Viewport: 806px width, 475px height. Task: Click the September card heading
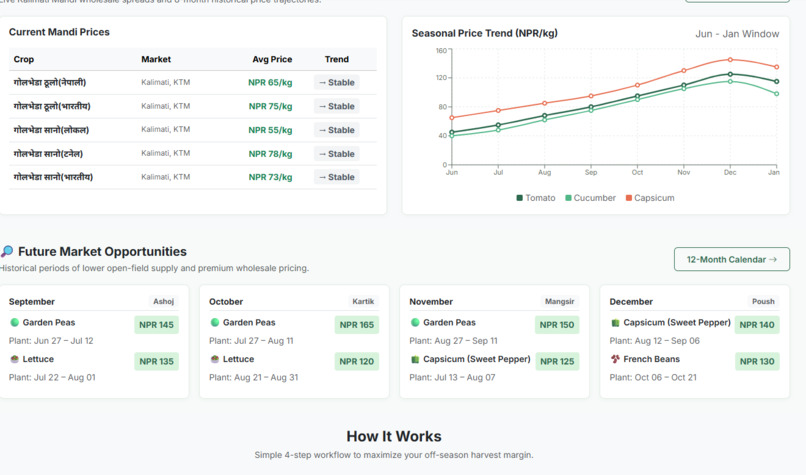[32, 302]
